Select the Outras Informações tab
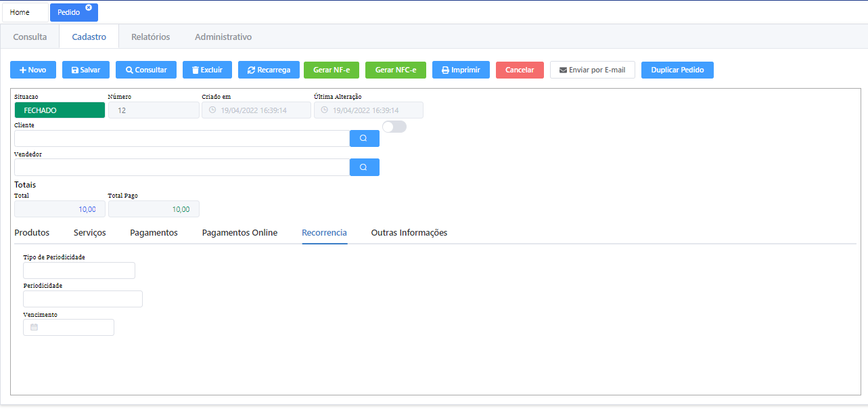This screenshot has height=411, width=868. pyautogui.click(x=409, y=232)
